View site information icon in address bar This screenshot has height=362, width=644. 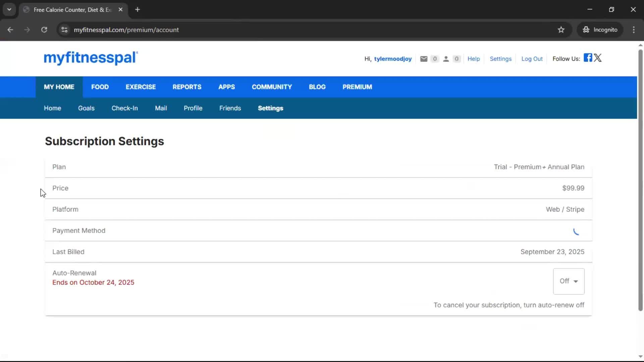click(x=64, y=30)
